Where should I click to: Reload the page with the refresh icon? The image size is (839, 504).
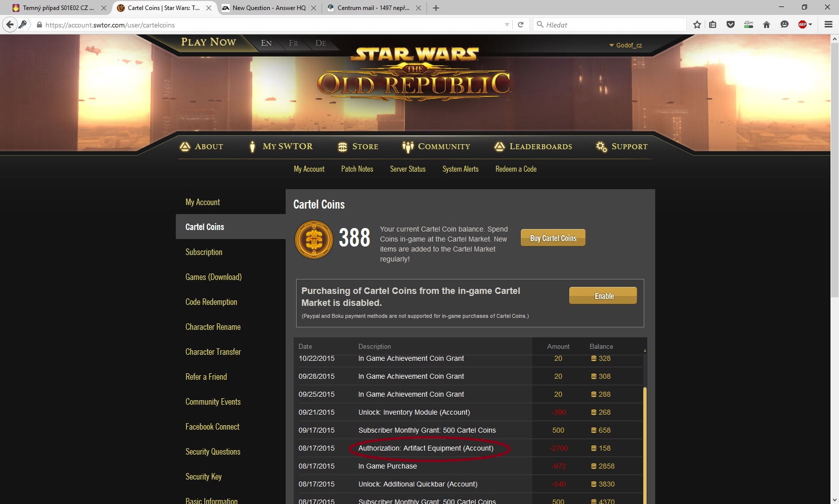(520, 24)
